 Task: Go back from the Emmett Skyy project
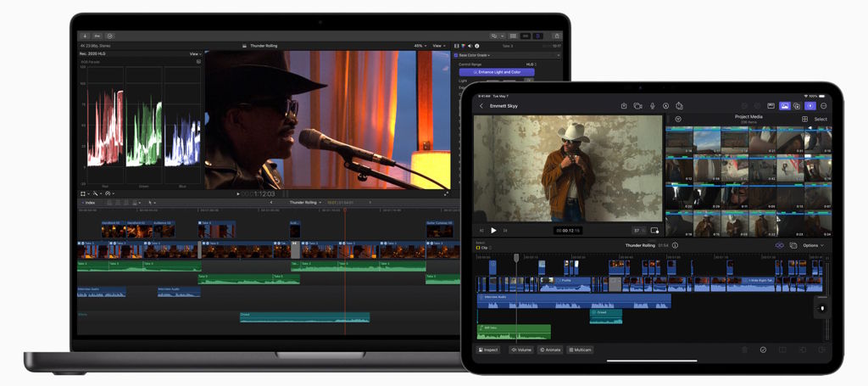pyautogui.click(x=481, y=106)
